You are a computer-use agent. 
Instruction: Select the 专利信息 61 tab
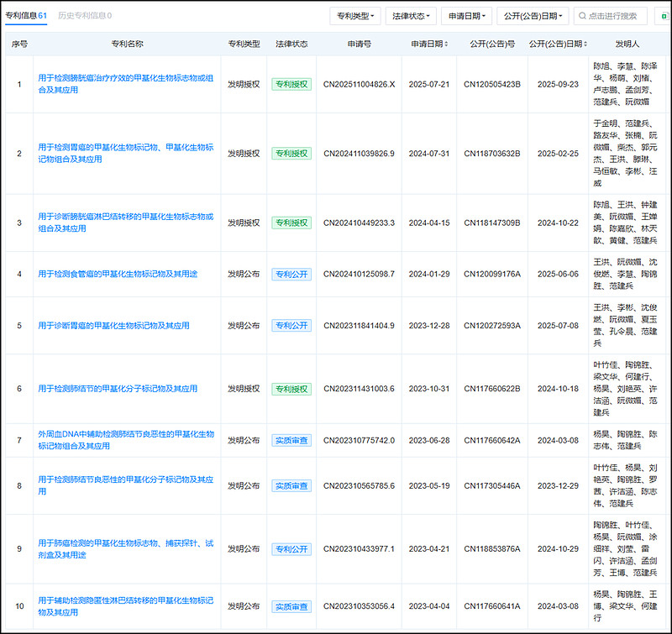coord(26,15)
